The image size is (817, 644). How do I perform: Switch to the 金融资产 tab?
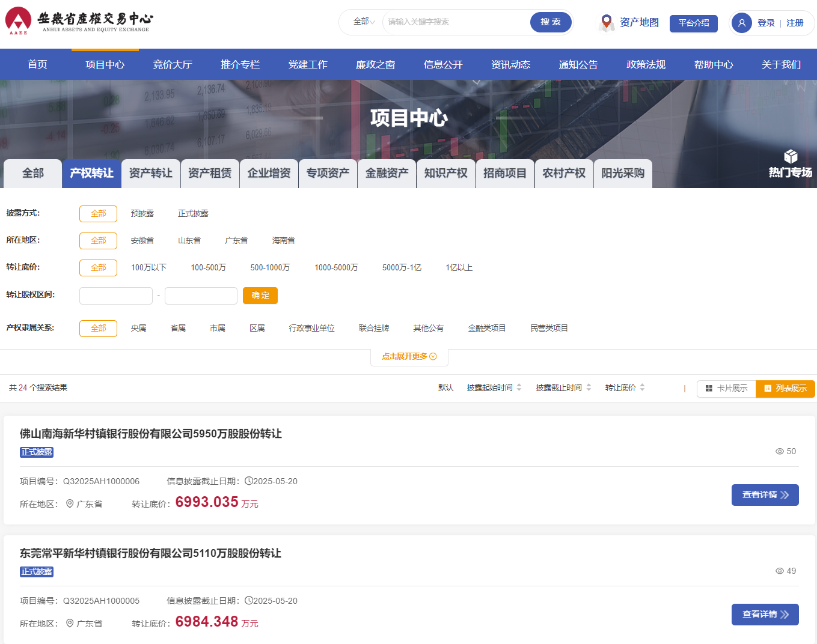click(x=387, y=174)
